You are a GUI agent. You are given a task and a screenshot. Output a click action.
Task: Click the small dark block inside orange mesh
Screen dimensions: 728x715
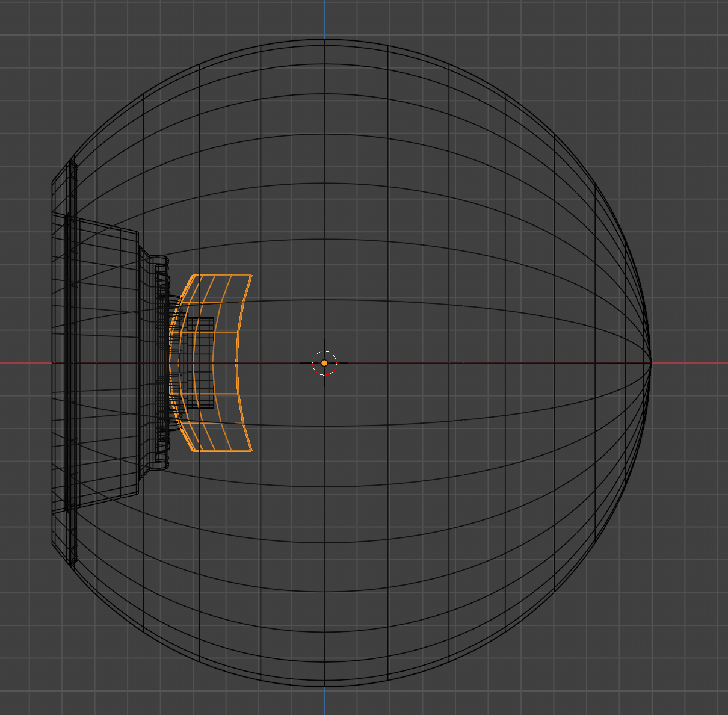click(x=199, y=362)
